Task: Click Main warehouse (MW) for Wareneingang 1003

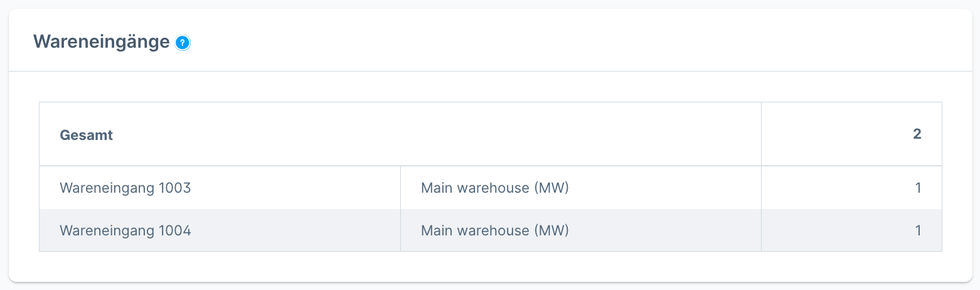Action: (494, 188)
